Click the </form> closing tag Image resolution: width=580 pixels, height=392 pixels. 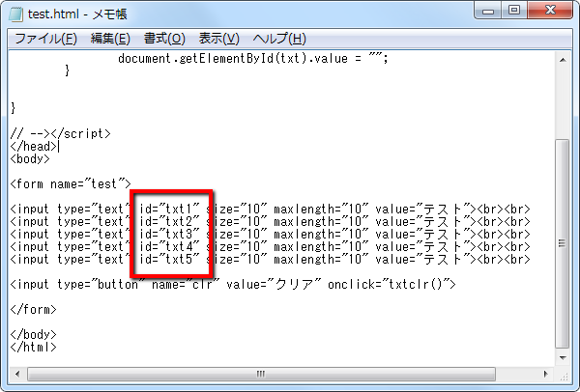coord(33,309)
